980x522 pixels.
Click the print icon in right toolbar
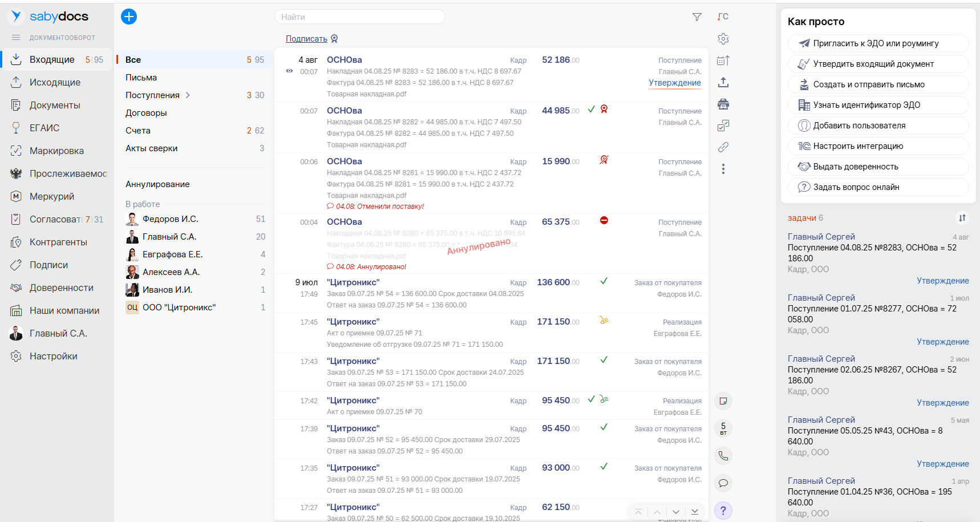click(723, 104)
